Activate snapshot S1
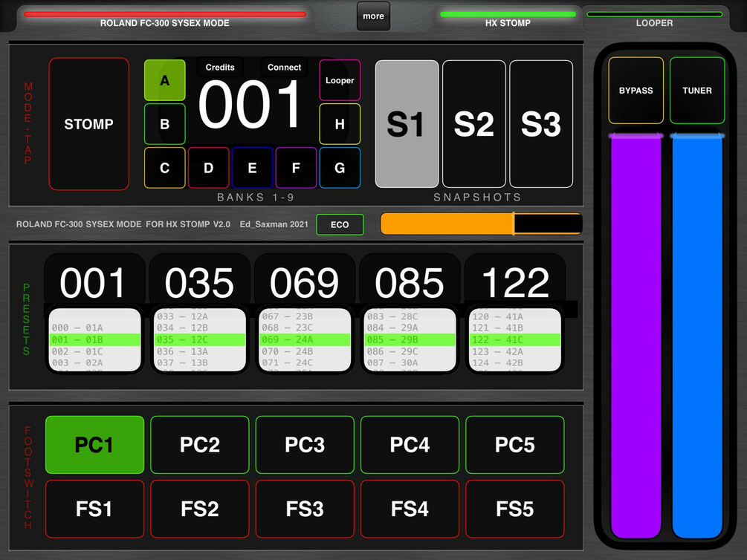This screenshot has height=560, width=747. [407, 124]
